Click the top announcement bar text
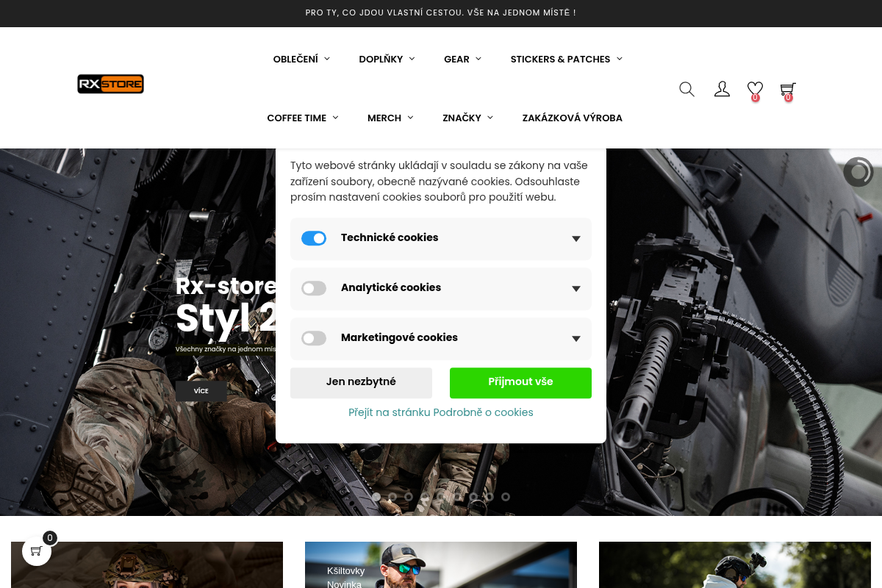Viewport: 882px width, 588px height. click(441, 13)
